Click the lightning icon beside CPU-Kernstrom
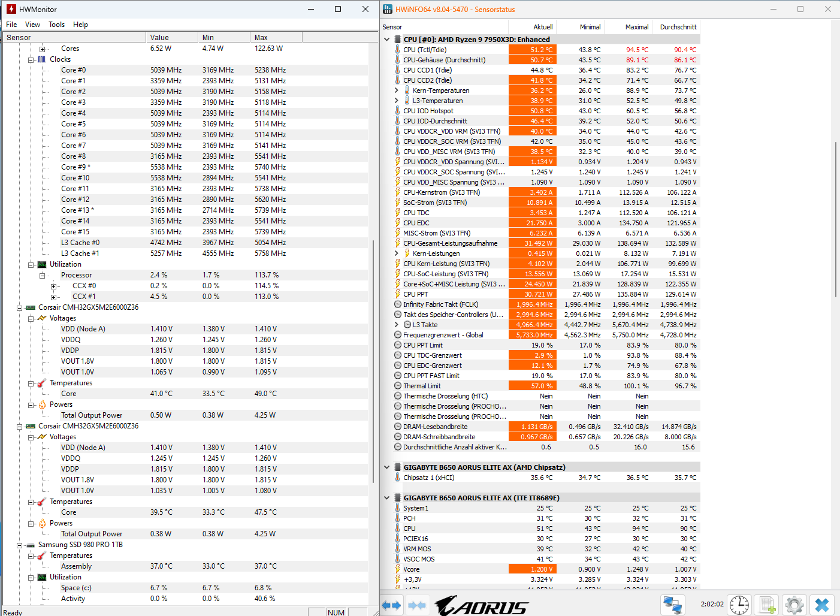 [x=397, y=192]
